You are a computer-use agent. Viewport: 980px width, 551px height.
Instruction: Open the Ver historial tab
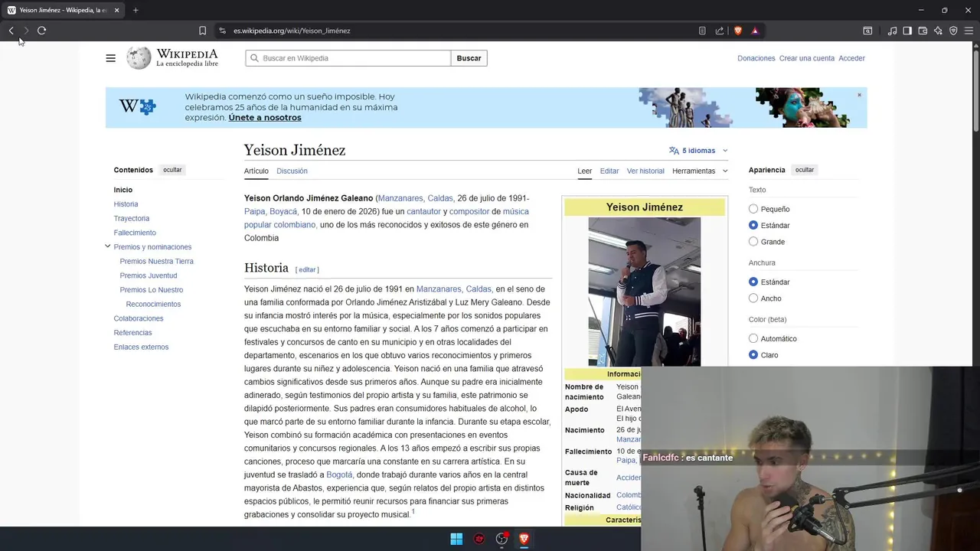click(x=645, y=171)
